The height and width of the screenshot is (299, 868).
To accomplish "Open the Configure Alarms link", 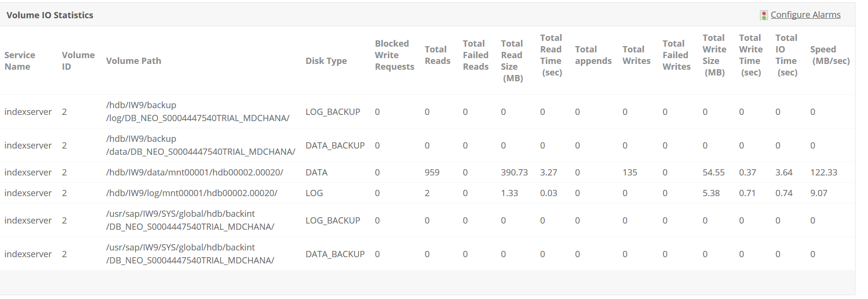I will coord(806,15).
